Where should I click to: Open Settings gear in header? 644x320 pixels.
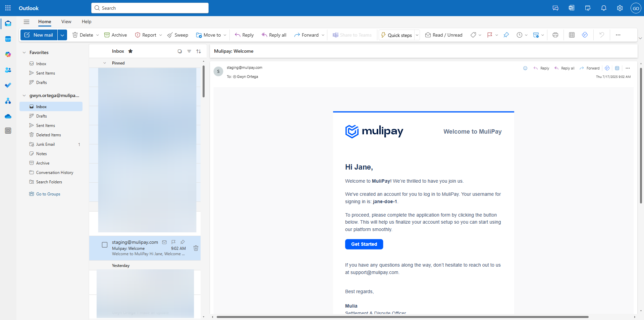click(620, 8)
